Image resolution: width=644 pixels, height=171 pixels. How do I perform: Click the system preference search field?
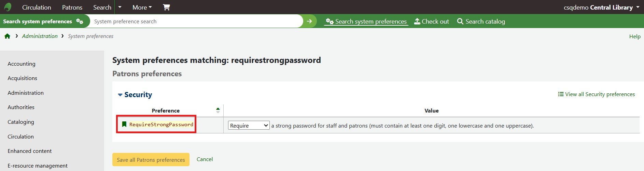[196, 21]
